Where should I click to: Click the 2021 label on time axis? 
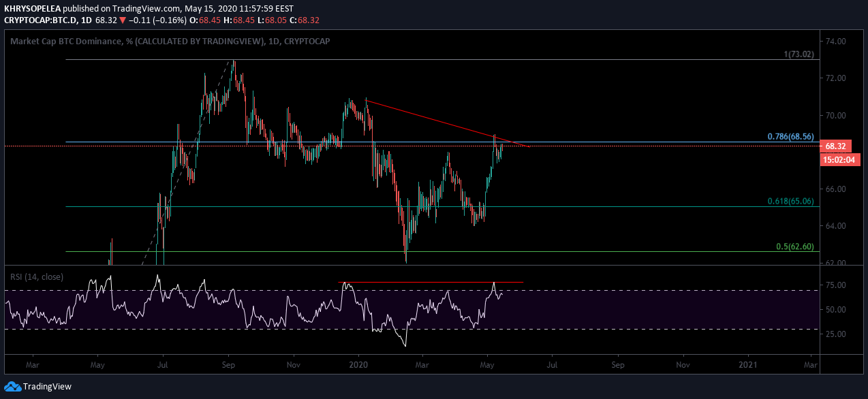[749, 364]
